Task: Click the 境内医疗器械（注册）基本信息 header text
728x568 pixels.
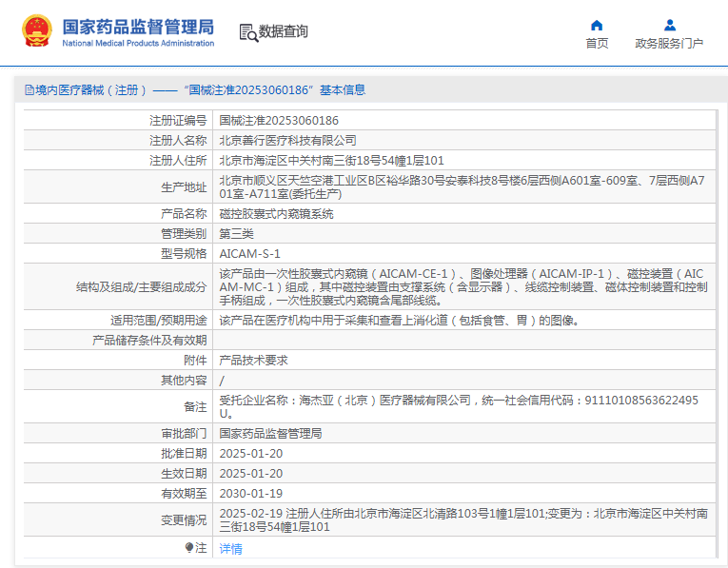Action: (x=201, y=90)
